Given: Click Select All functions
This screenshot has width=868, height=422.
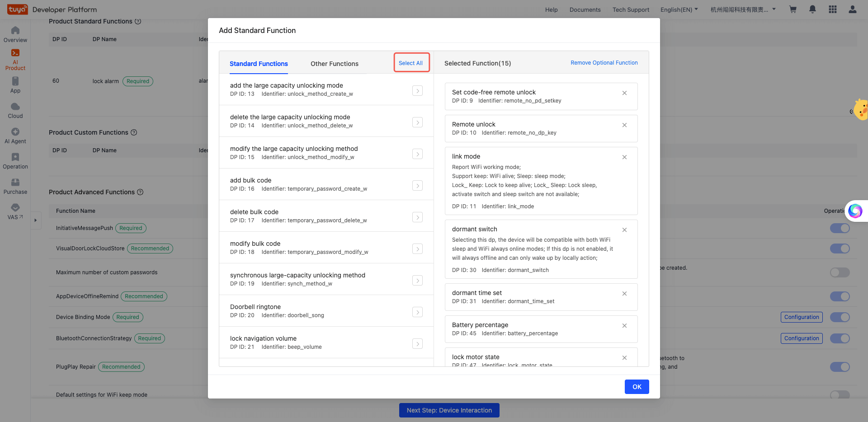Looking at the screenshot, I should [x=410, y=63].
